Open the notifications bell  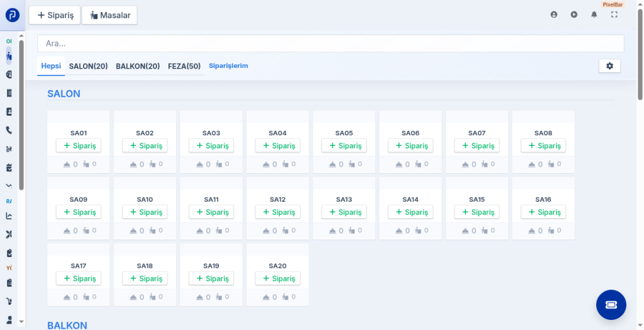coord(594,14)
